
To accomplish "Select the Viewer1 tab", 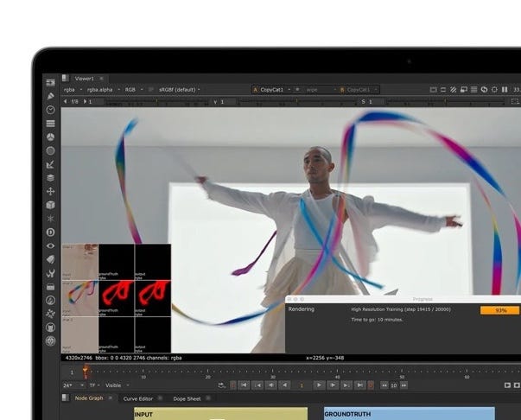I will point(85,79).
